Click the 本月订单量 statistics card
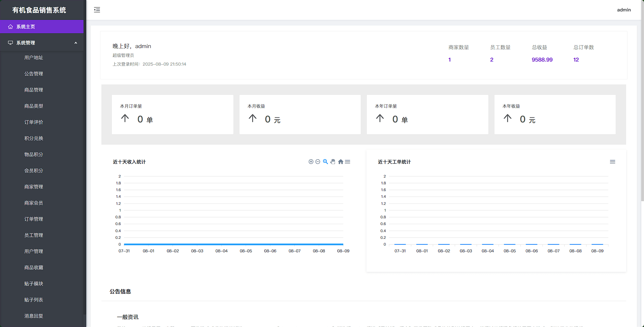The width and height of the screenshot is (644, 327). [x=172, y=114]
